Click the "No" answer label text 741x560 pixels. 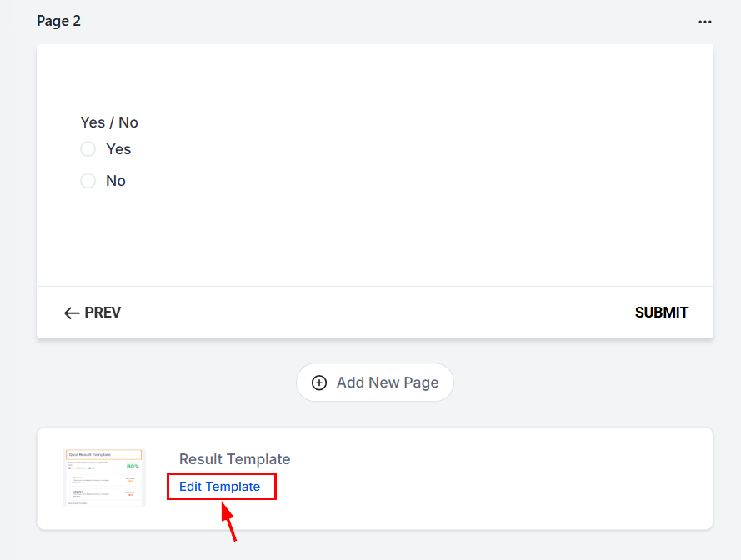pos(116,181)
